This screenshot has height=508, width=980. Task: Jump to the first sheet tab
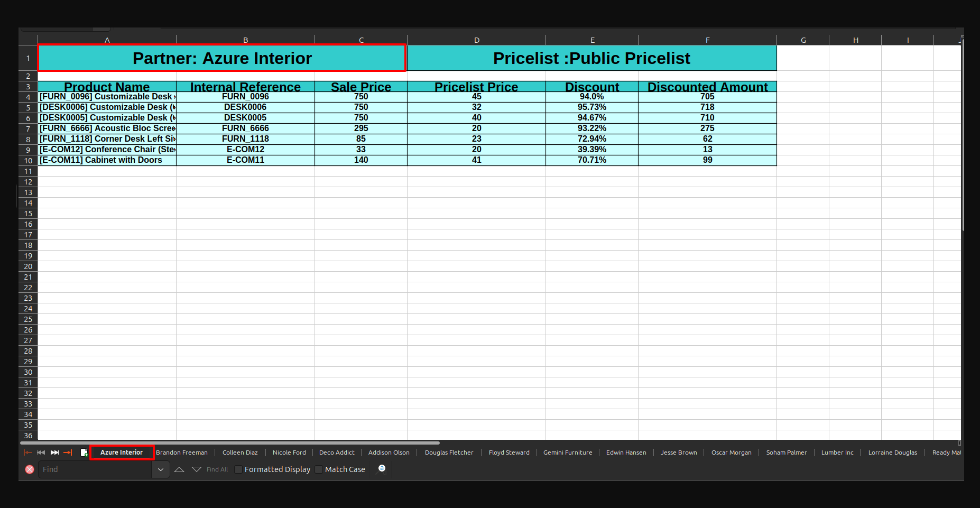click(x=28, y=452)
